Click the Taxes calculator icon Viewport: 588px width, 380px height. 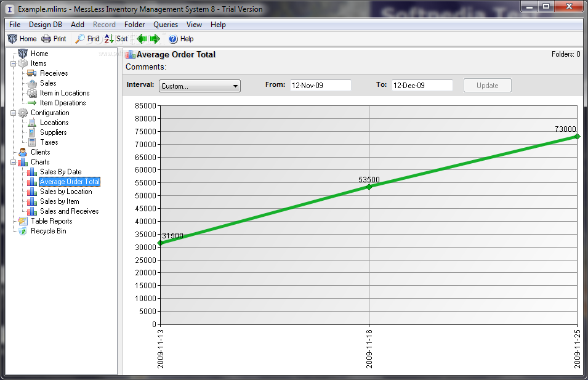(x=32, y=142)
